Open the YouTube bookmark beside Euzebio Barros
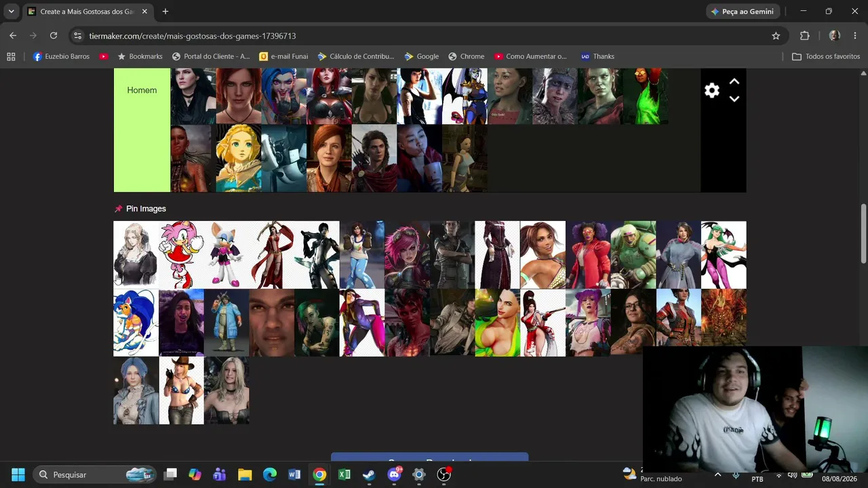This screenshot has width=868, height=488. 104,56
